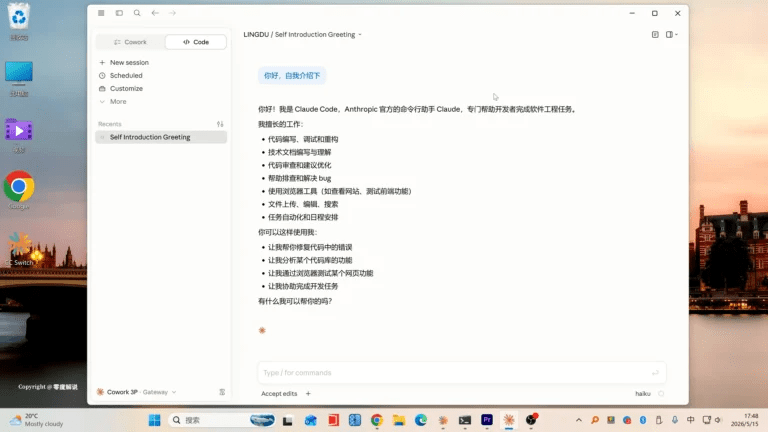Switch to the Code tab
768x432 pixels.
pos(196,42)
